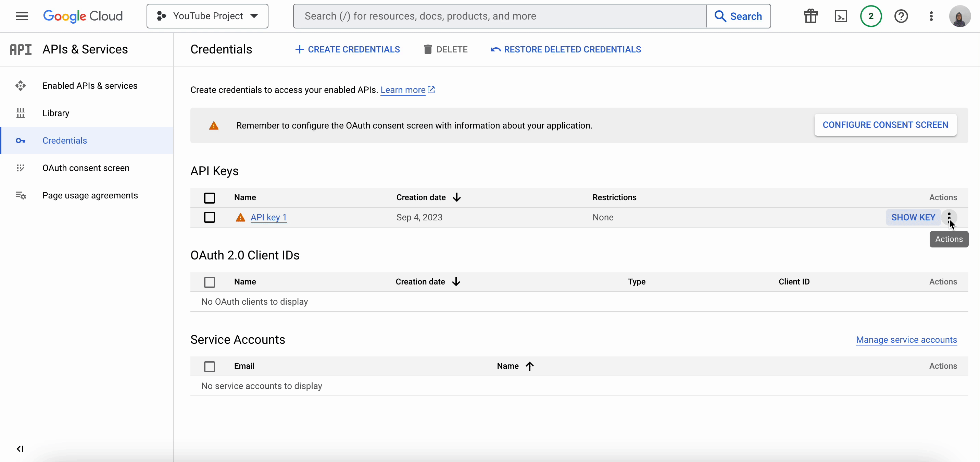This screenshot has width=980, height=462.
Task: Open the YouTube Project selector dropdown
Action: [208, 16]
